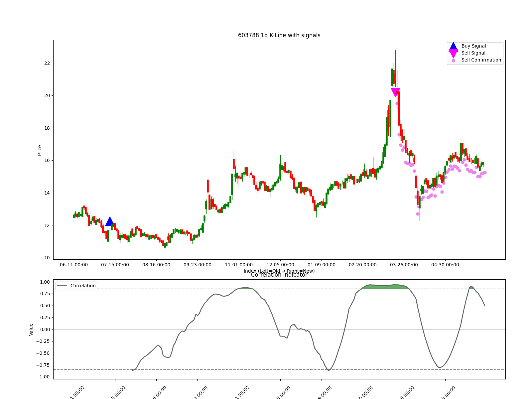
Task: Click the 'Sell Signal' legend label
Action: coord(473,53)
